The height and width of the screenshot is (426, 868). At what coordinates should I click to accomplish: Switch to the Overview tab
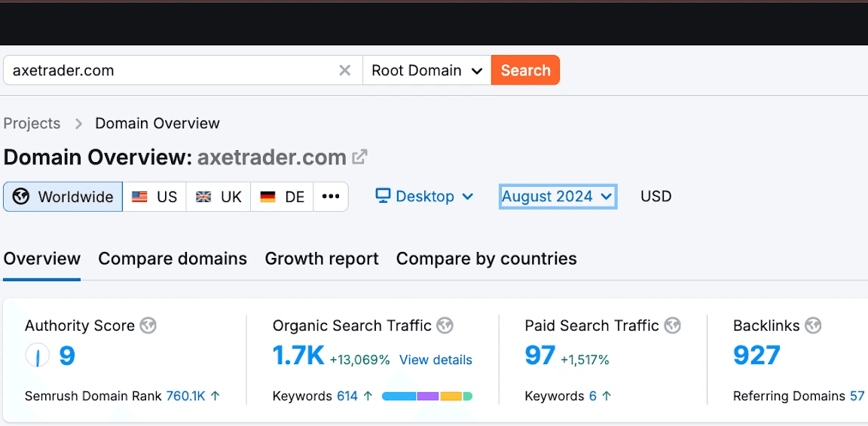coord(42,259)
